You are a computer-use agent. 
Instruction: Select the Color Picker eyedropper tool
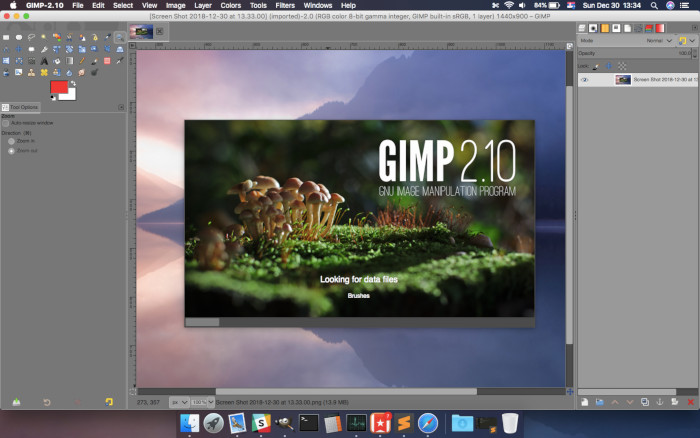(x=107, y=38)
